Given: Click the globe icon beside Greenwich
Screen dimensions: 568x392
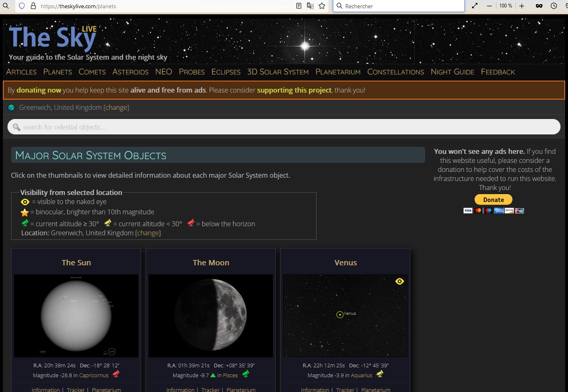Looking at the screenshot, I should (12, 107).
